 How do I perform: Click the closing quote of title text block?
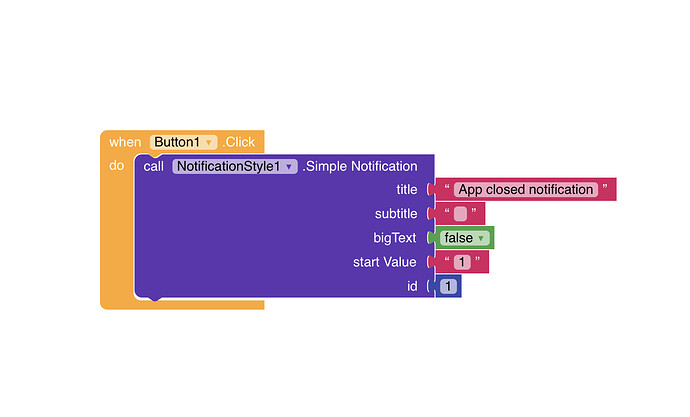(605, 187)
